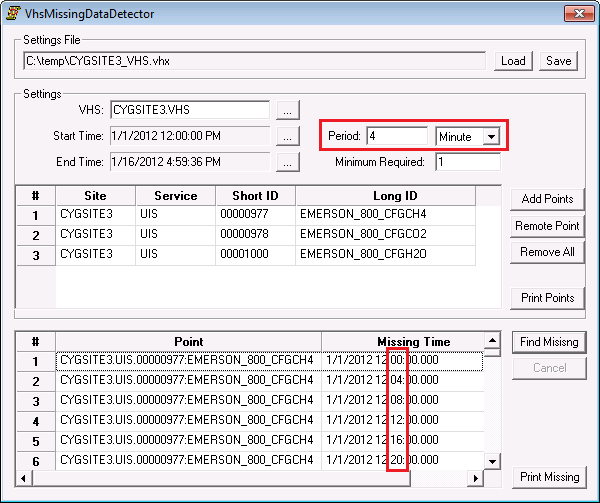The width and height of the screenshot is (600, 503).
Task: Select missing results row header 3
Action: (x=36, y=401)
